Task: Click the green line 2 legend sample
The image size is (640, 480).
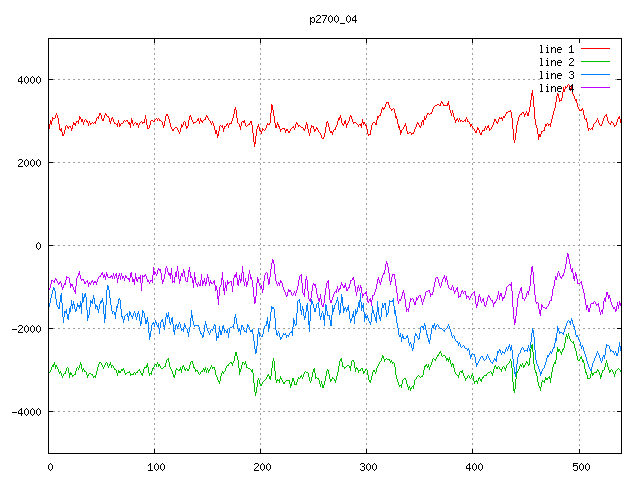Action: tap(595, 62)
